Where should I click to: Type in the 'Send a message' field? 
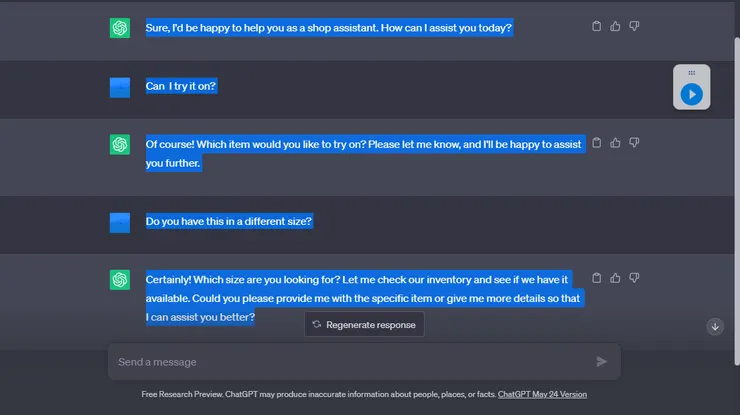point(350,362)
